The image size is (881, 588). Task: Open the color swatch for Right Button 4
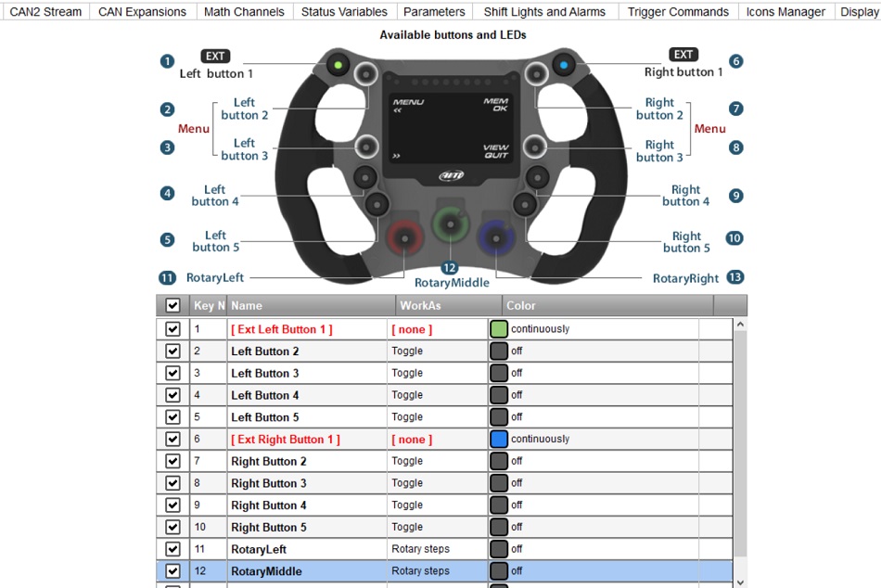tap(499, 505)
